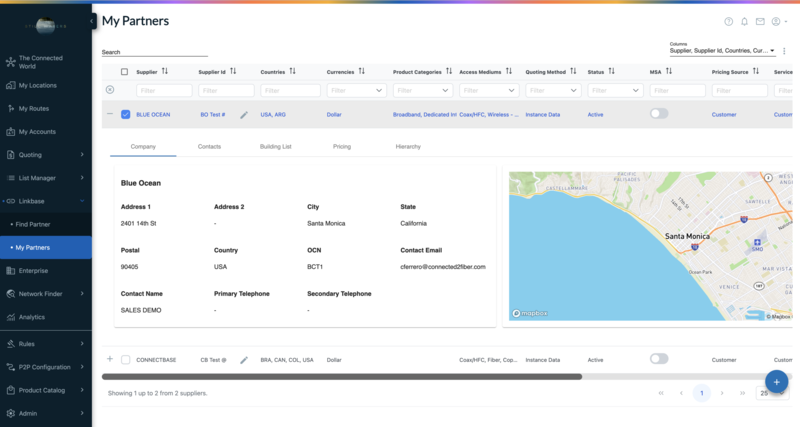Go to last page double arrow
This screenshot has height=427, width=800.
pos(742,393)
